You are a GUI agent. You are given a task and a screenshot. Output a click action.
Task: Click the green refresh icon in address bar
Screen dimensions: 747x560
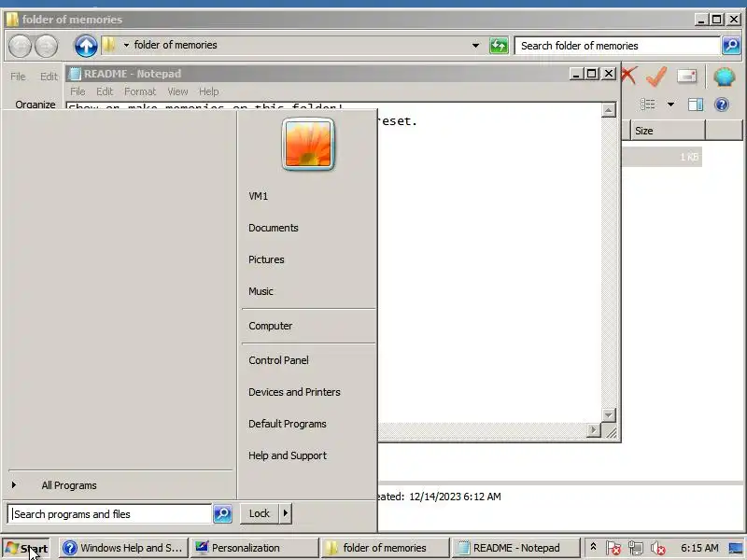(499, 46)
